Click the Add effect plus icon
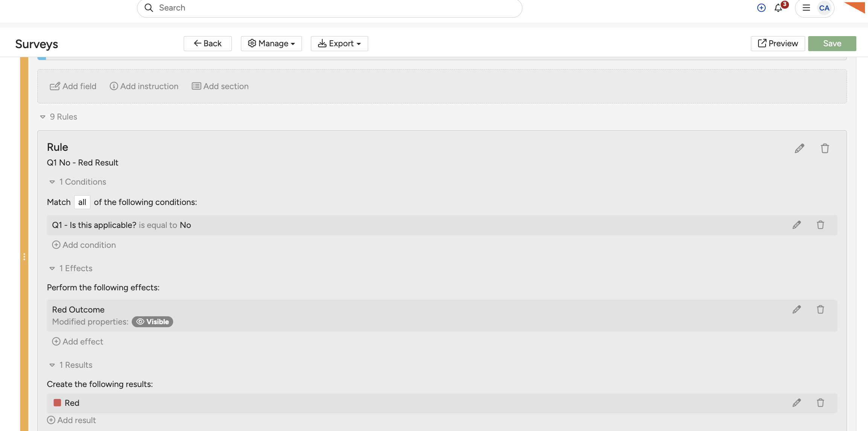The height and width of the screenshot is (431, 868). click(x=56, y=341)
